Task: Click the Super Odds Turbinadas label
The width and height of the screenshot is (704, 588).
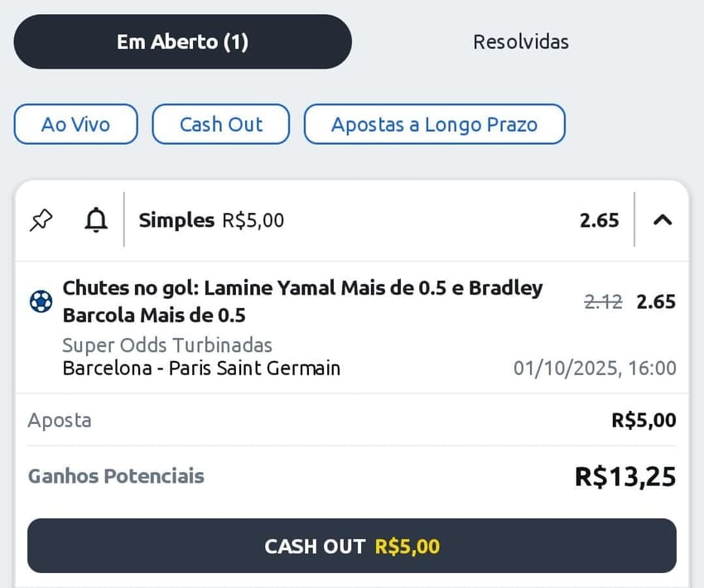Action: point(167,345)
